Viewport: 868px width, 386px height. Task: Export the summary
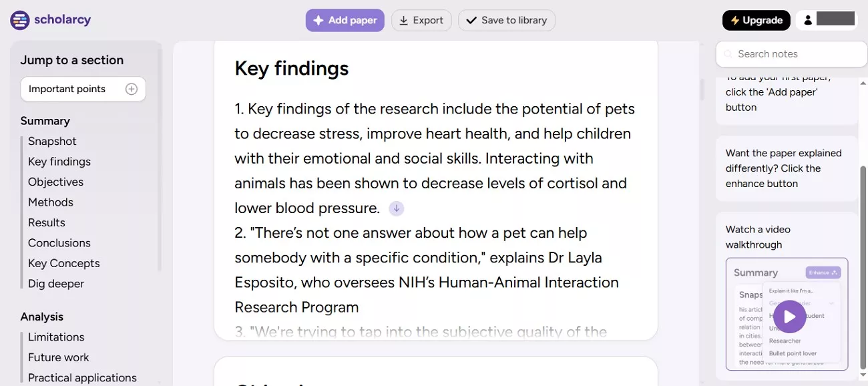coord(421,20)
